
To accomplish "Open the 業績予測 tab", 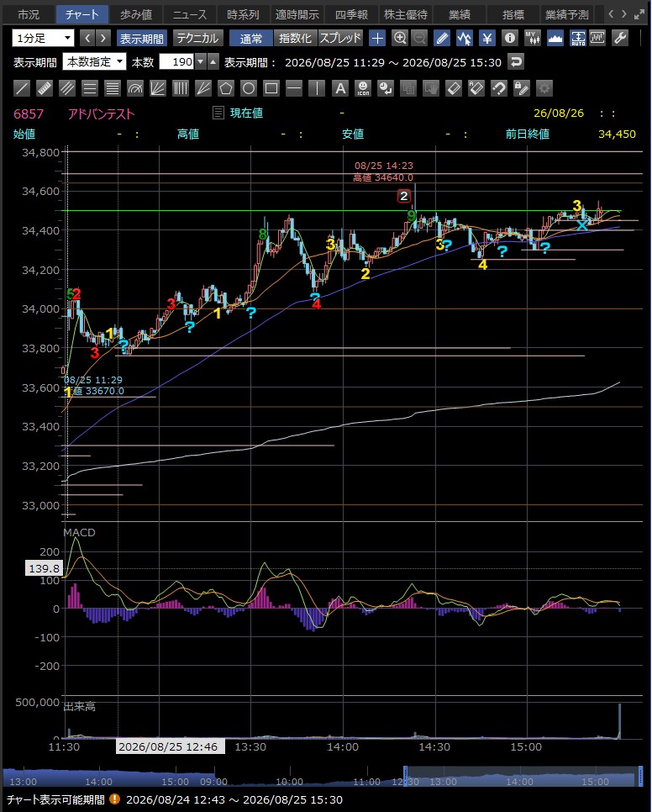I will point(567,14).
